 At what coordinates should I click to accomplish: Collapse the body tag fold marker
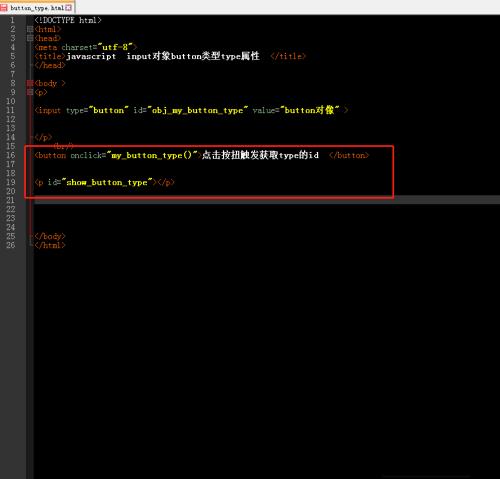30,83
